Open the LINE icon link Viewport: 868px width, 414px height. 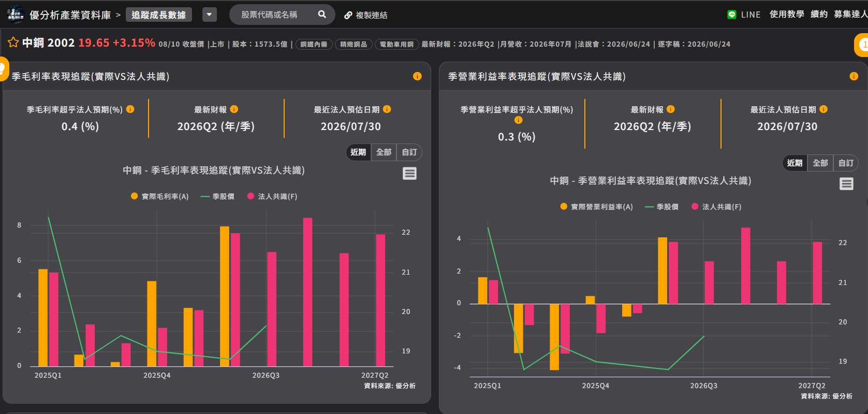[731, 15]
